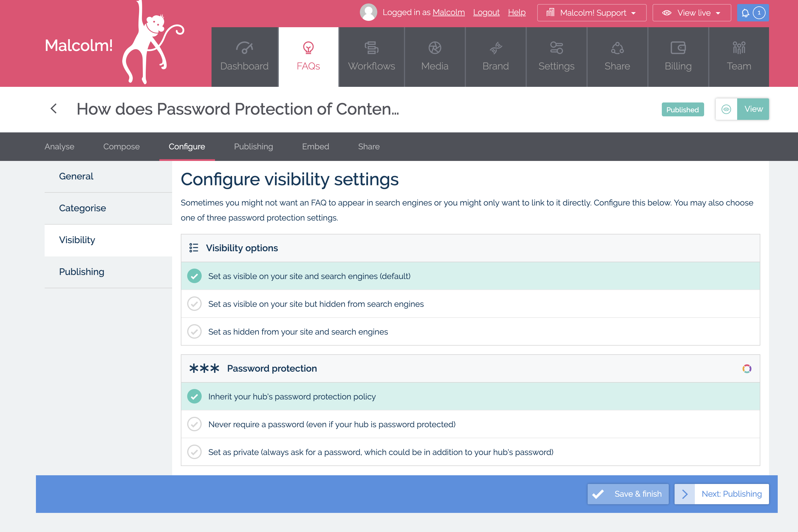Expand the Malcolm! Support dropdown
The height and width of the screenshot is (532, 798).
(591, 13)
